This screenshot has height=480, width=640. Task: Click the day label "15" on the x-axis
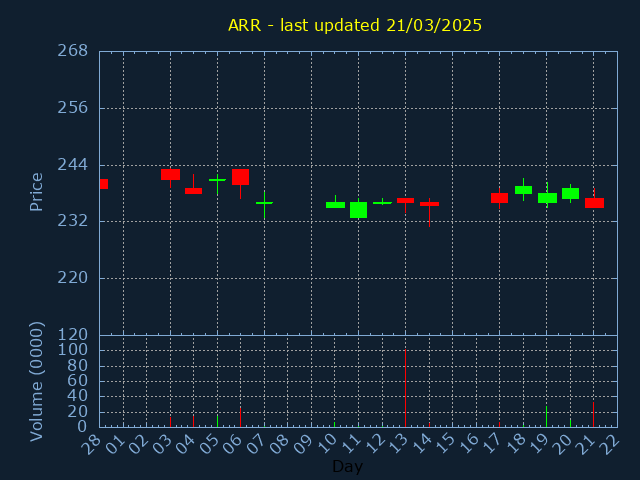(444, 444)
